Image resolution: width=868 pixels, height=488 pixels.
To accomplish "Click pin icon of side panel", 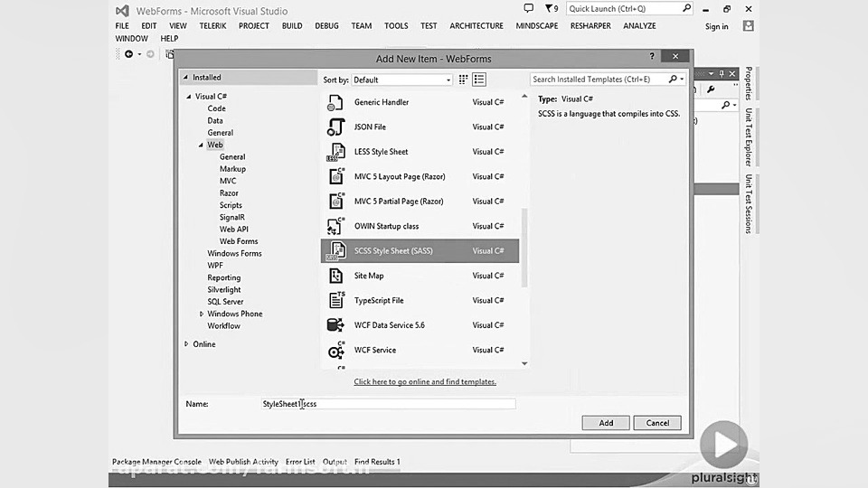I will click(722, 73).
